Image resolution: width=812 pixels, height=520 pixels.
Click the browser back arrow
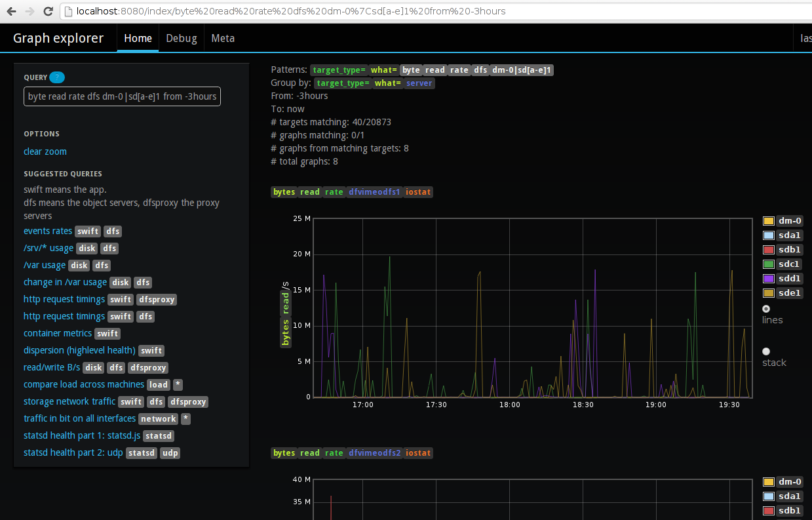click(x=11, y=11)
